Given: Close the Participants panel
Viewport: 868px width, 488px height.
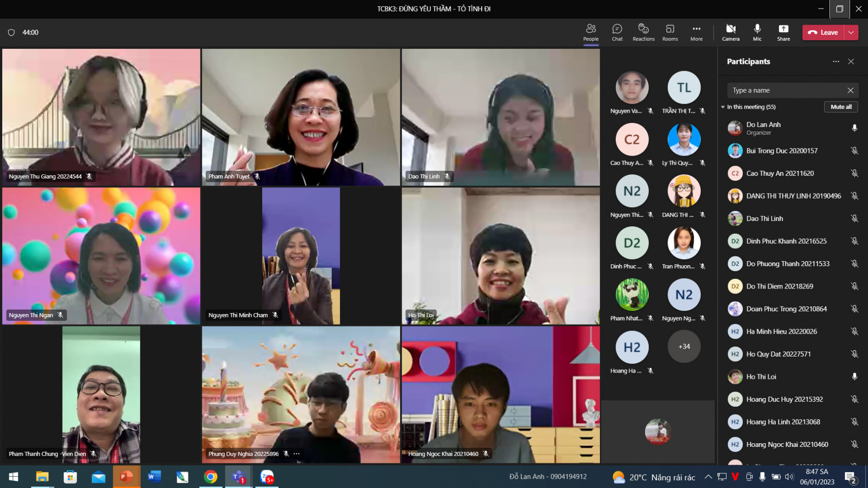Looking at the screenshot, I should point(851,62).
